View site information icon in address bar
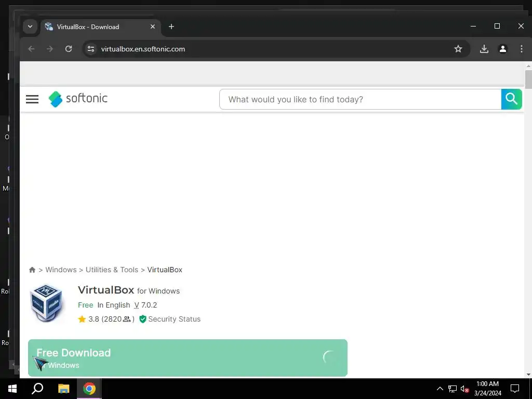The image size is (532, 399). click(90, 49)
